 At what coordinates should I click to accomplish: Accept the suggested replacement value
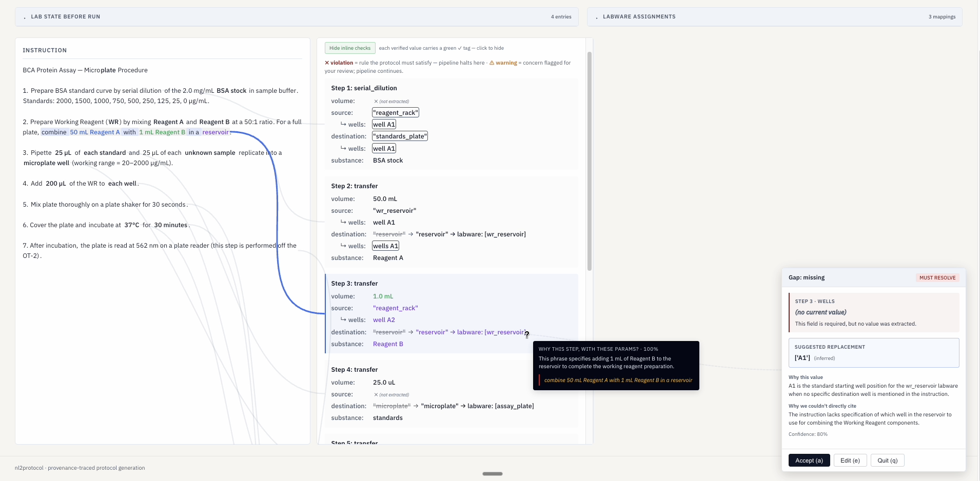click(x=809, y=460)
